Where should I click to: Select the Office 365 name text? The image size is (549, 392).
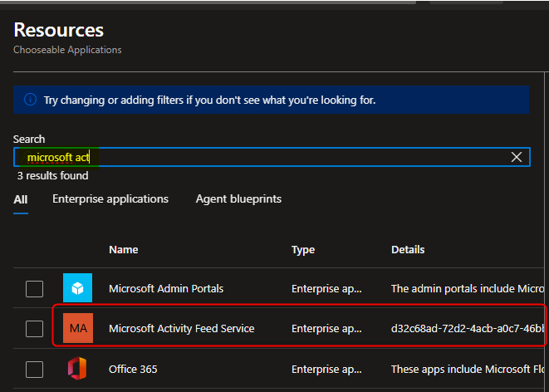pos(133,369)
